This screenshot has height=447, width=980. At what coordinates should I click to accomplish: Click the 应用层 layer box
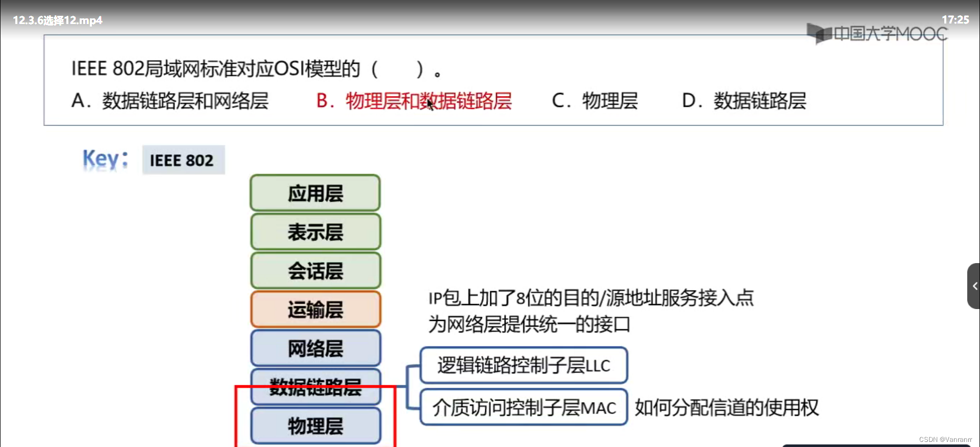(x=315, y=193)
